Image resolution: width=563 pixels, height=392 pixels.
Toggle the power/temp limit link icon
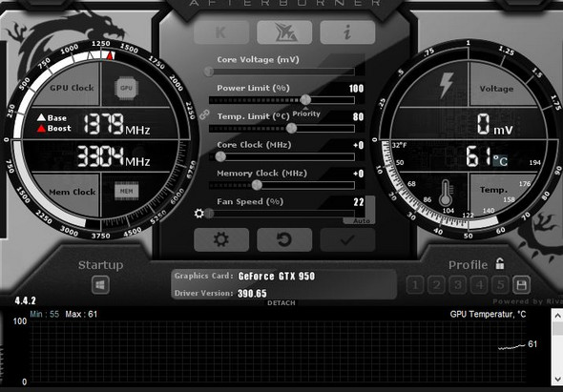[204, 114]
